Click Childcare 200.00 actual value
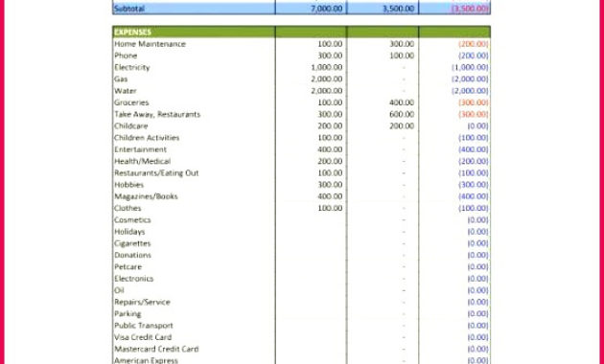The image size is (604, 364). tap(402, 126)
